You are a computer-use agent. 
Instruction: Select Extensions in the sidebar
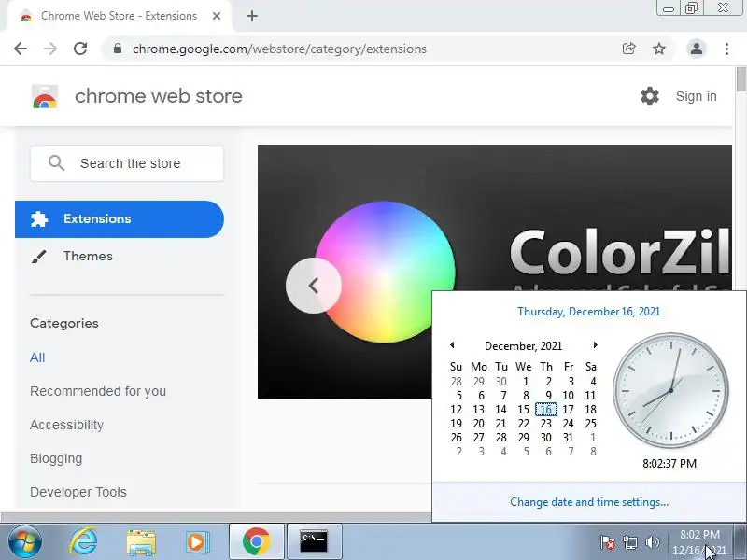click(120, 219)
